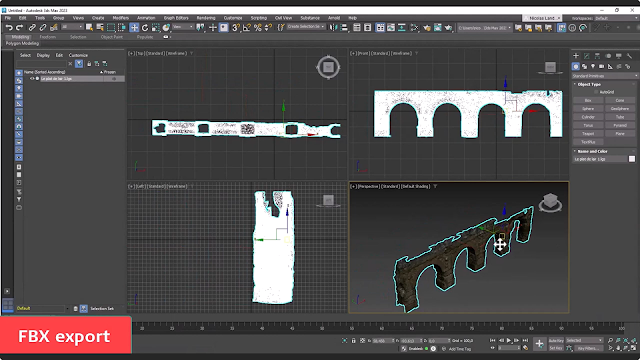Open the File menu
Viewport: 640px width, 360px height.
8,18
